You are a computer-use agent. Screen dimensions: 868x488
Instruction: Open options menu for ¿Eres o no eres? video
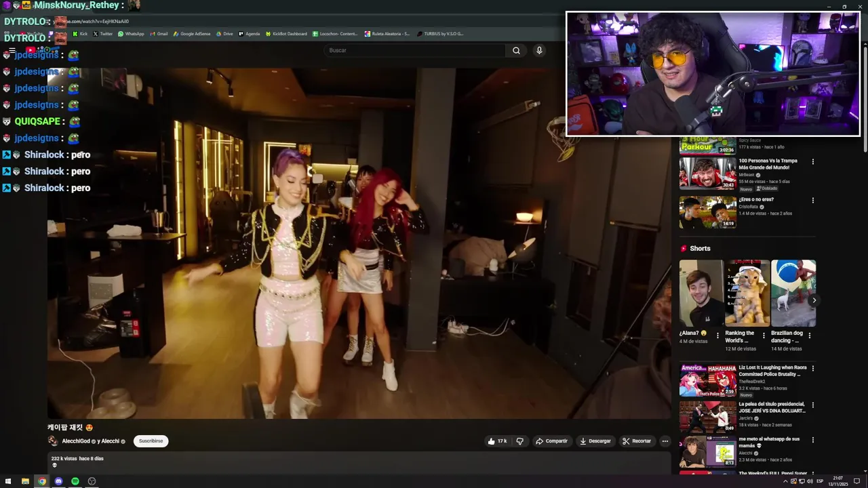point(812,201)
